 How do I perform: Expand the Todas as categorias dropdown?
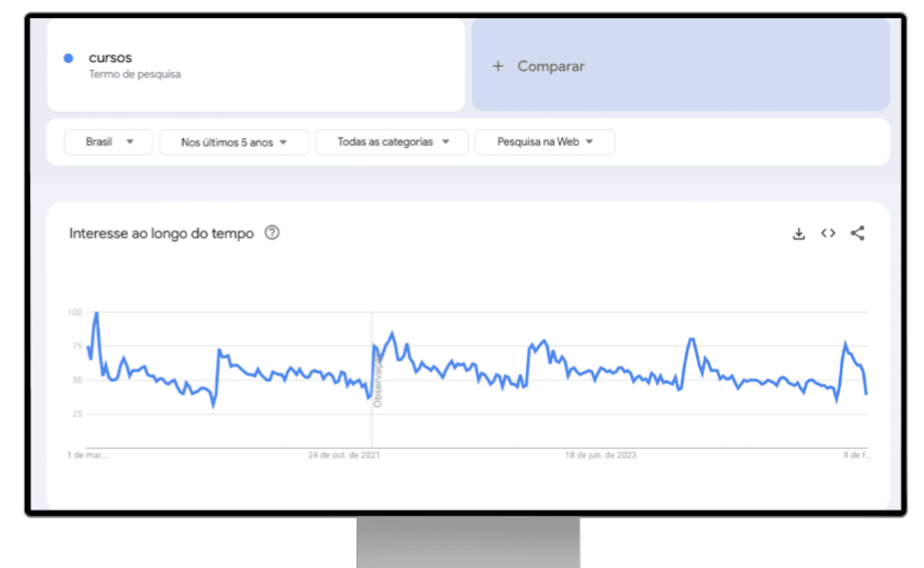point(391,142)
